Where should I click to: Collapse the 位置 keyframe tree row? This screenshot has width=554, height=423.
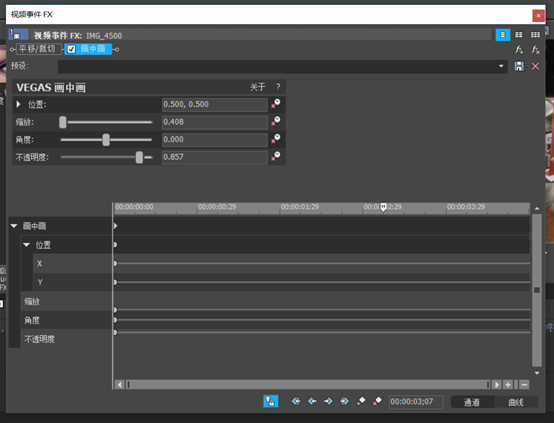tap(26, 245)
